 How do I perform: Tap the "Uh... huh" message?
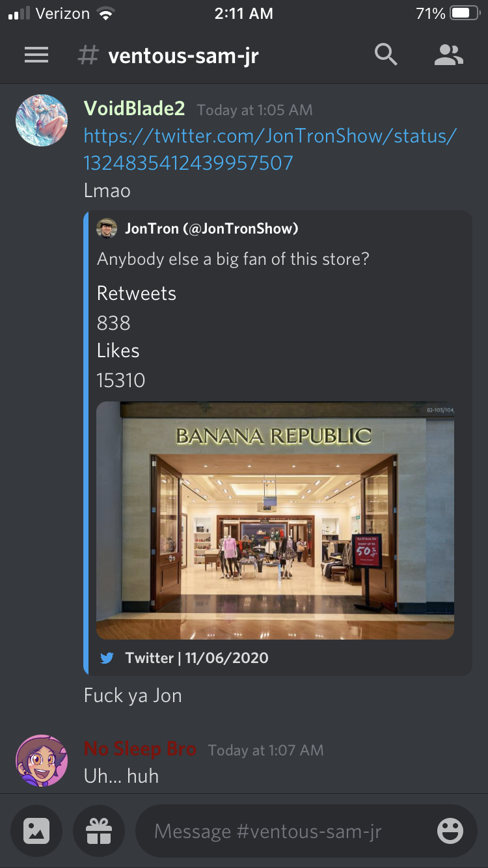click(122, 776)
